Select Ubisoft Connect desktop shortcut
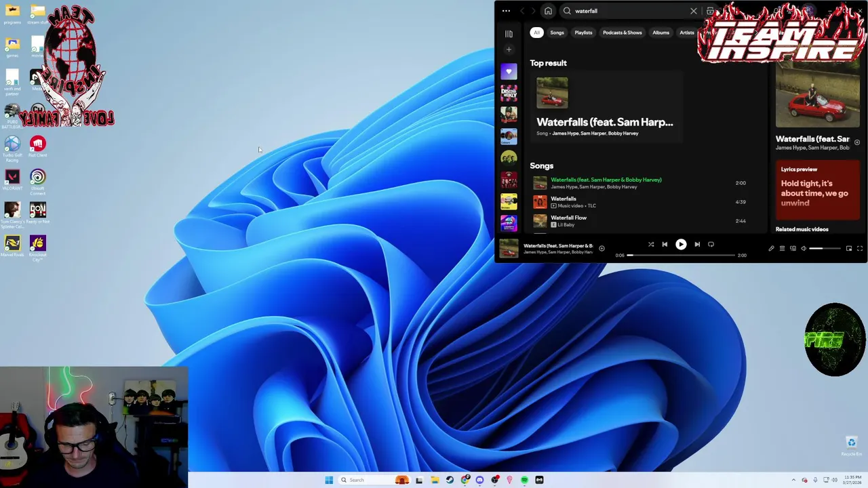The image size is (868, 488). point(37,182)
